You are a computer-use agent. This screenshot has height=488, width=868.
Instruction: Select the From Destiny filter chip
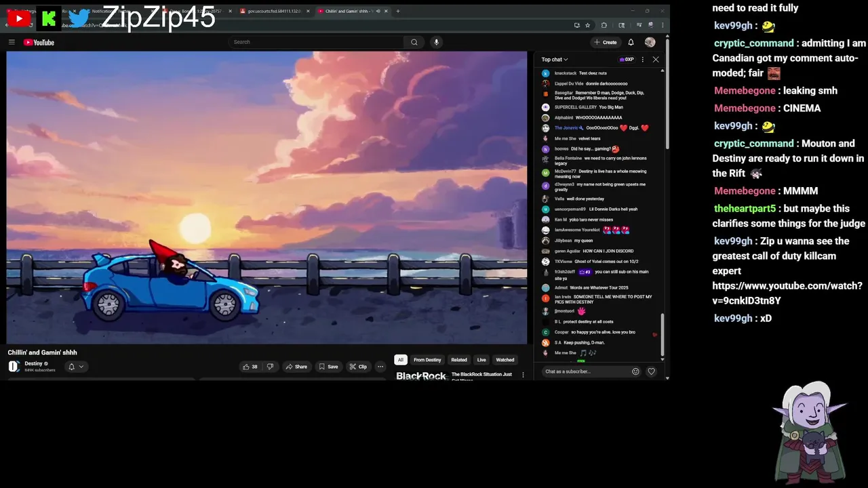click(427, 360)
